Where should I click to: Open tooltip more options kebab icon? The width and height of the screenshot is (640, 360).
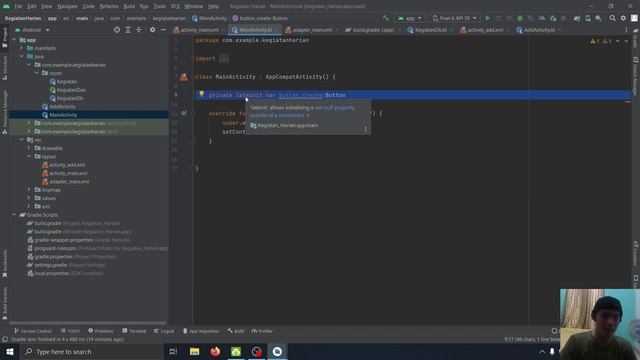coord(365,129)
